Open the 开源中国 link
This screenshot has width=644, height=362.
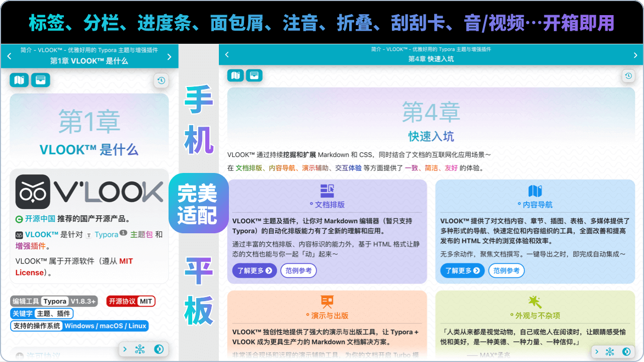[x=40, y=219]
